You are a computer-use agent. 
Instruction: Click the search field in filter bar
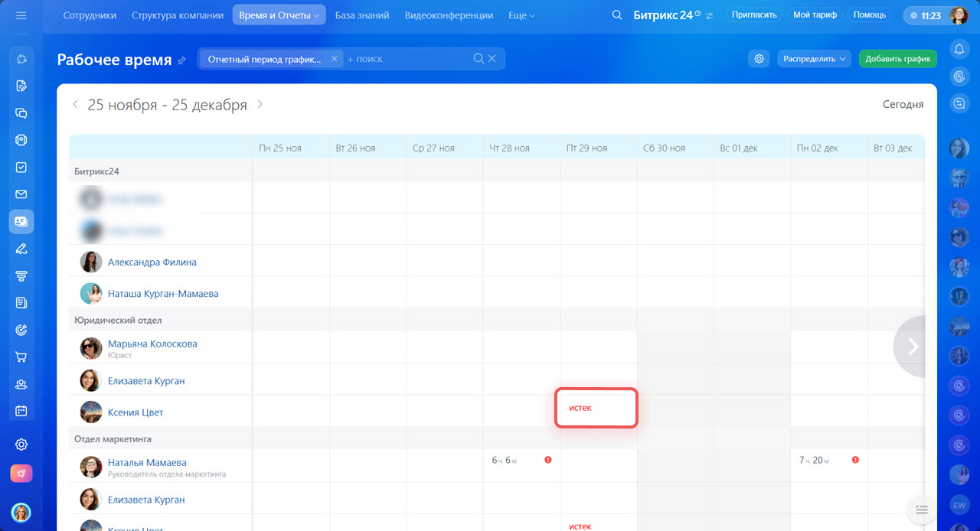pos(406,59)
